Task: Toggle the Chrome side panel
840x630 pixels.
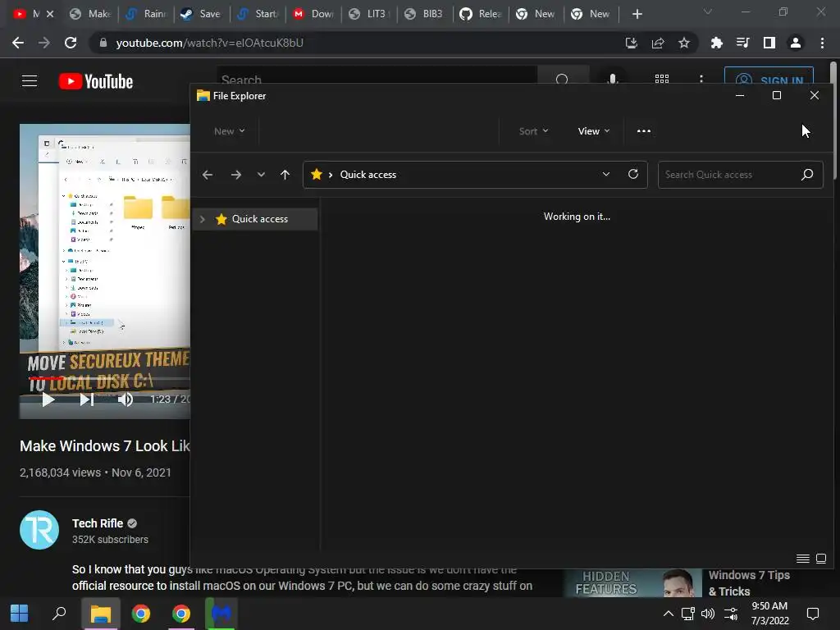Action: coord(769,43)
